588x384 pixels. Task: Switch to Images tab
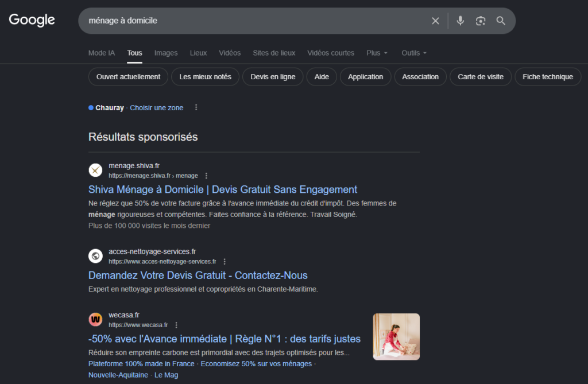point(166,53)
